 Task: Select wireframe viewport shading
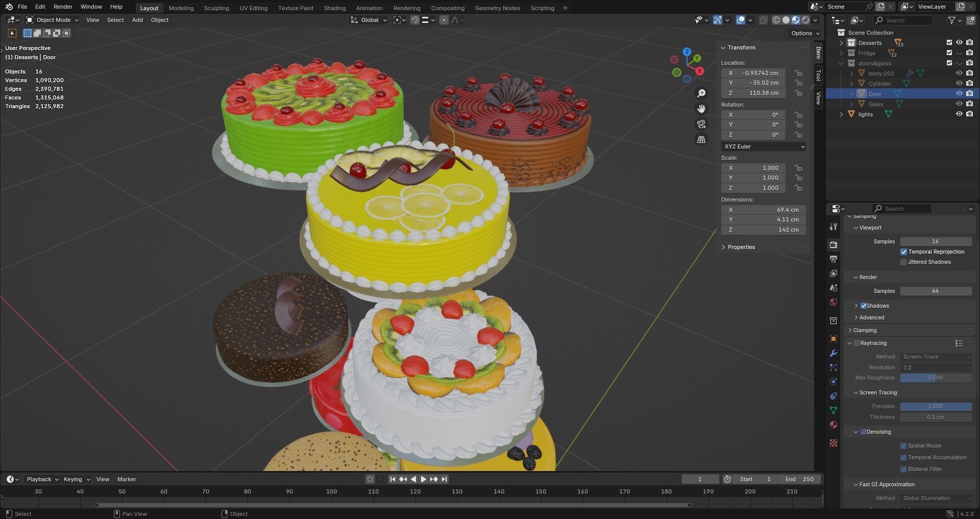776,20
